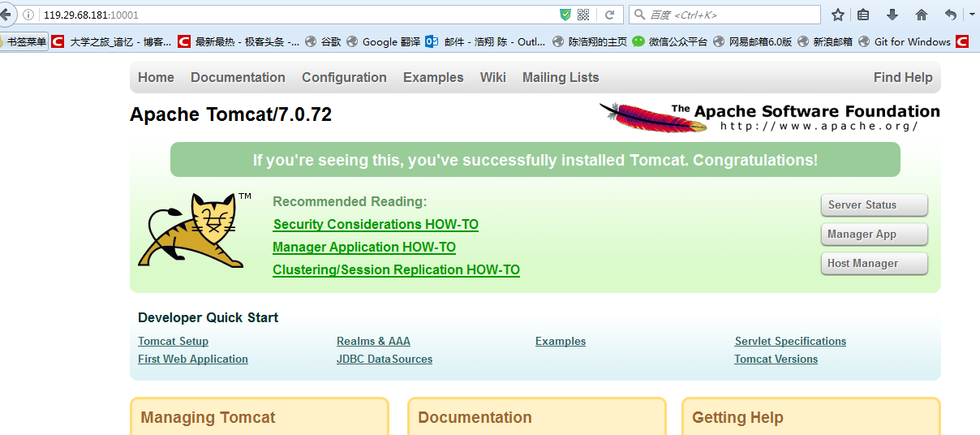Viewport: 980px width, 435px height.
Task: Open the 陈浩翔的主页 bookmark
Action: pos(589,41)
